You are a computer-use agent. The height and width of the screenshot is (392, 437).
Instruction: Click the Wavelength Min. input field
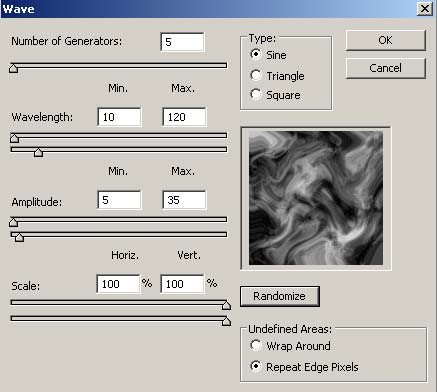119,117
